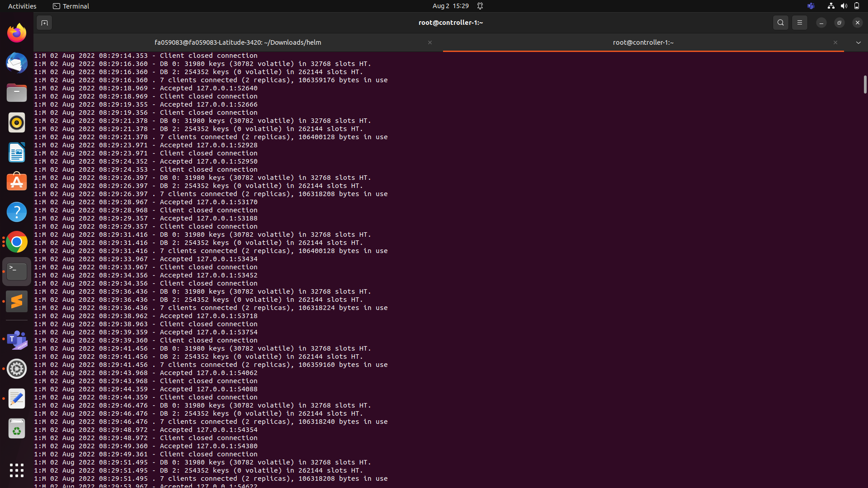Switch to the root@controller-1 tab
This screenshot has width=868, height=488.
click(x=642, y=42)
